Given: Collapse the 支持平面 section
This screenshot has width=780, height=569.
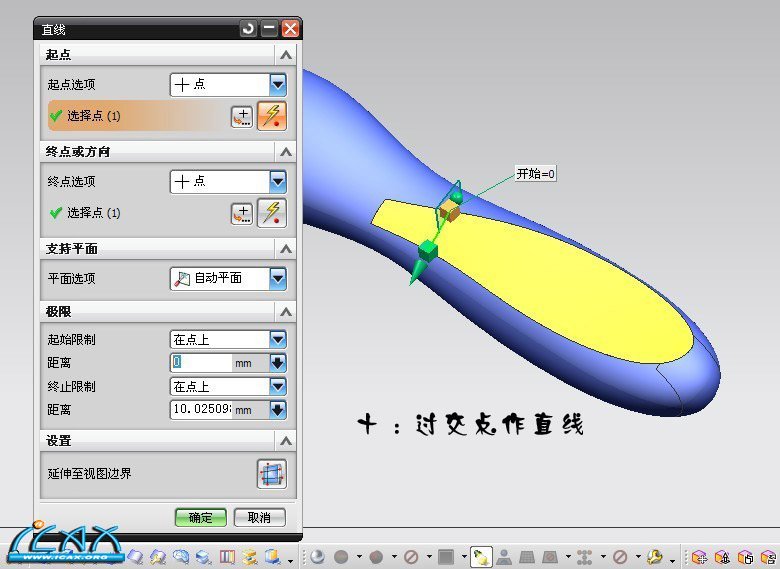Looking at the screenshot, I should pos(286,249).
